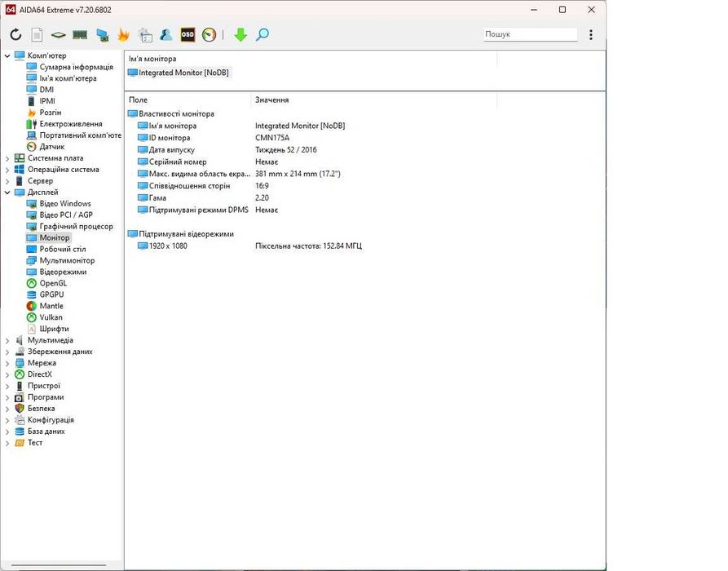Click the Значення column header
Screen dimensions: 728x571
[373, 100]
